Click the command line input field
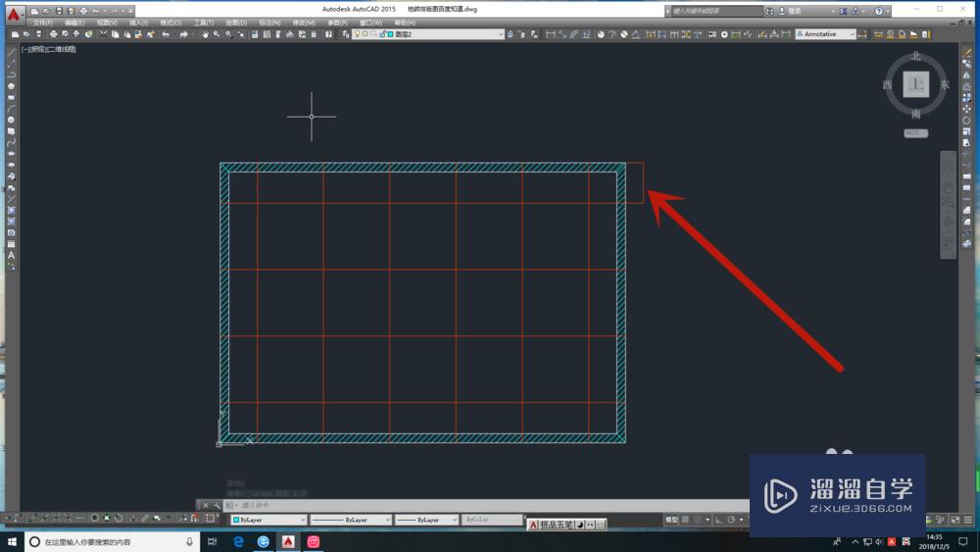The width and height of the screenshot is (980, 552). click(487, 505)
